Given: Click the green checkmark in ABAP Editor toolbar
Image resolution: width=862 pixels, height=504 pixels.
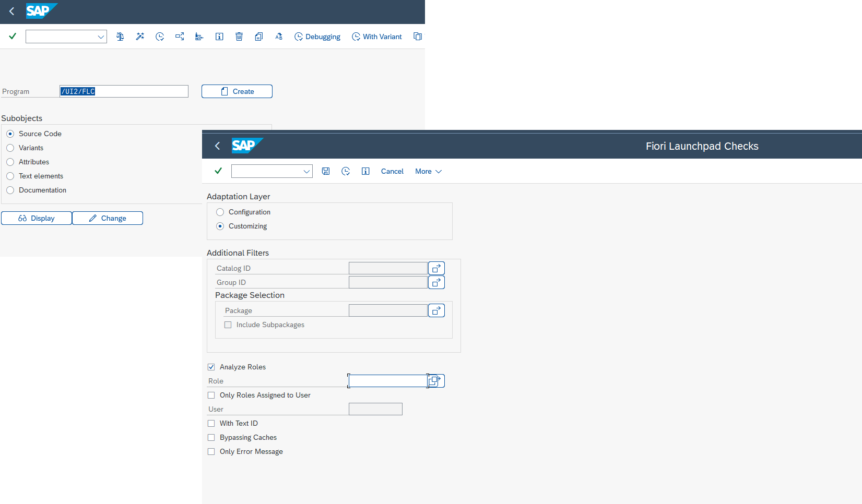Looking at the screenshot, I should (13, 36).
